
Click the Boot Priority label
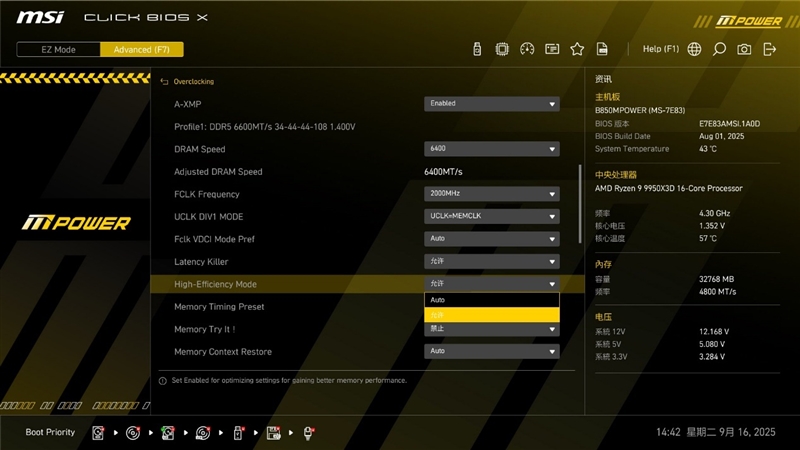coord(50,432)
